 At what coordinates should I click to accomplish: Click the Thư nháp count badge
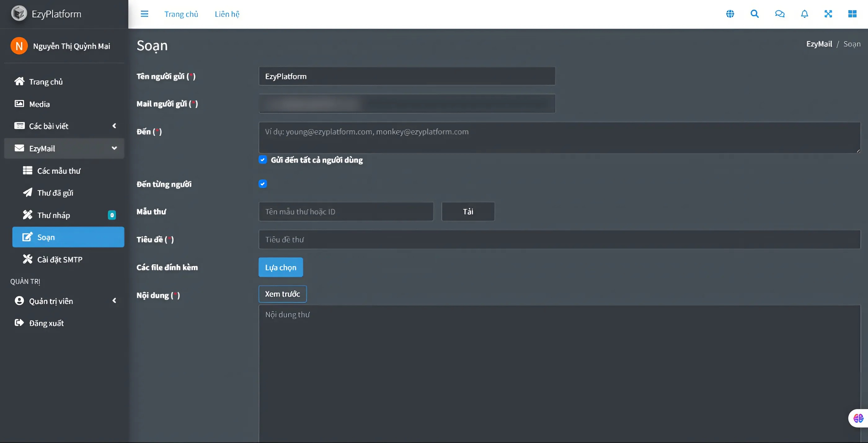[x=112, y=215]
